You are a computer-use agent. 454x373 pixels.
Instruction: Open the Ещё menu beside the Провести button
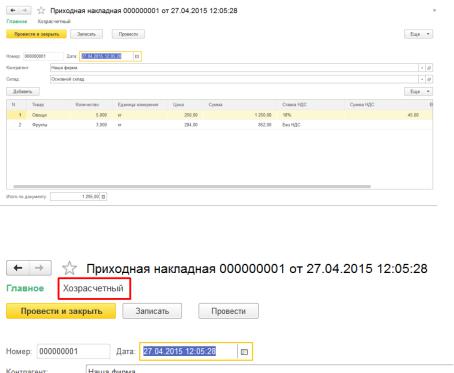click(x=419, y=34)
